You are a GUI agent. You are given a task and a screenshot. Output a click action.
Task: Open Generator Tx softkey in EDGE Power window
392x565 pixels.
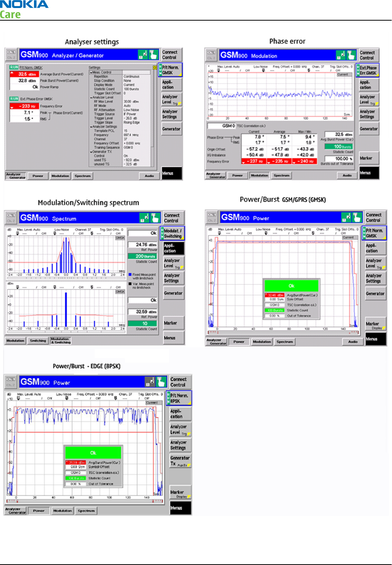(x=180, y=461)
